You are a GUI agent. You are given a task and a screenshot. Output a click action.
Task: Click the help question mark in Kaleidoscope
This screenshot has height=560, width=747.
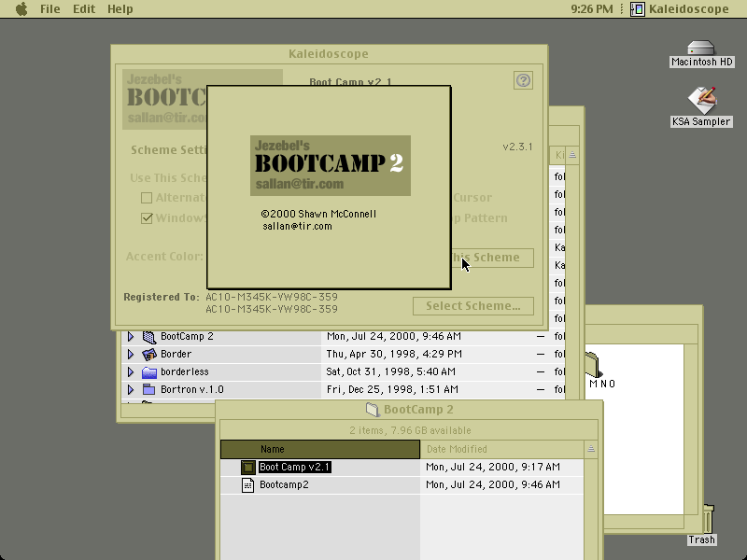(x=523, y=80)
